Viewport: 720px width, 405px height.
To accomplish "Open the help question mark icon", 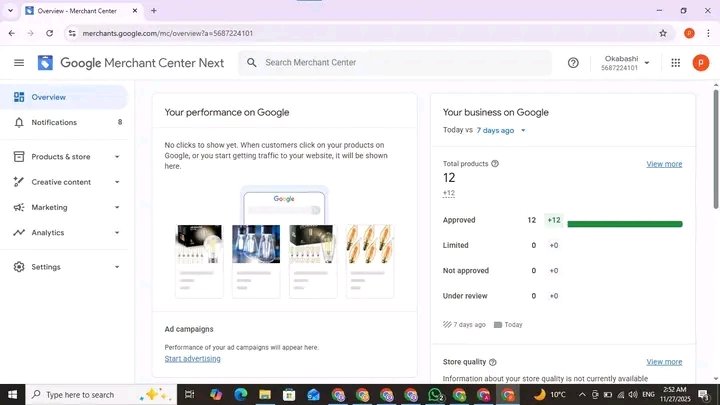I will 573,63.
